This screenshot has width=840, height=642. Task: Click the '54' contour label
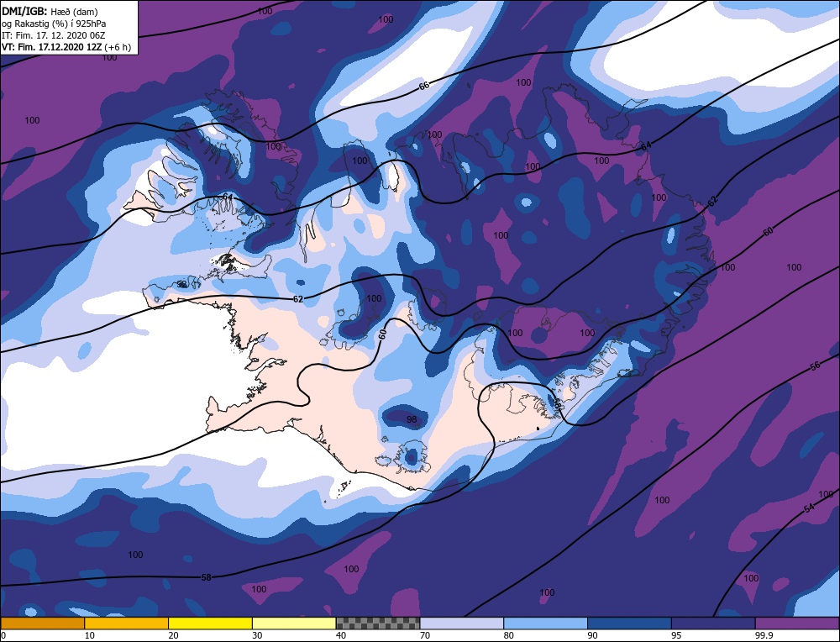809,507
